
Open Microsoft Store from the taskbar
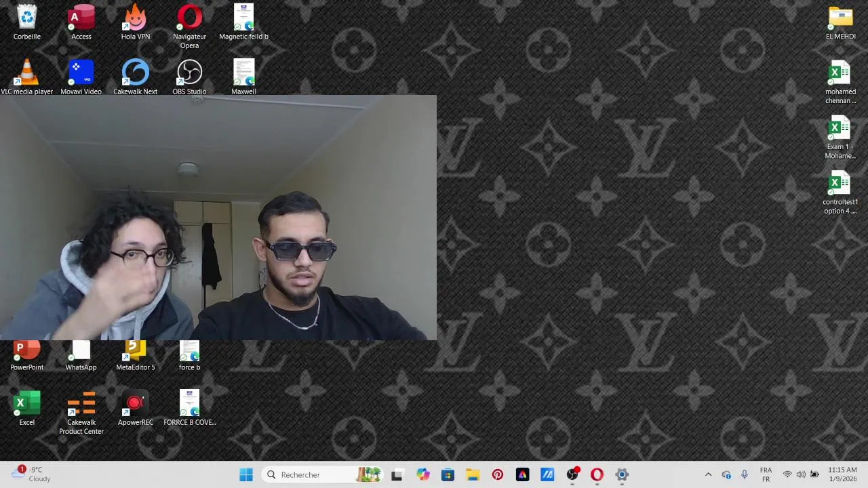click(448, 475)
